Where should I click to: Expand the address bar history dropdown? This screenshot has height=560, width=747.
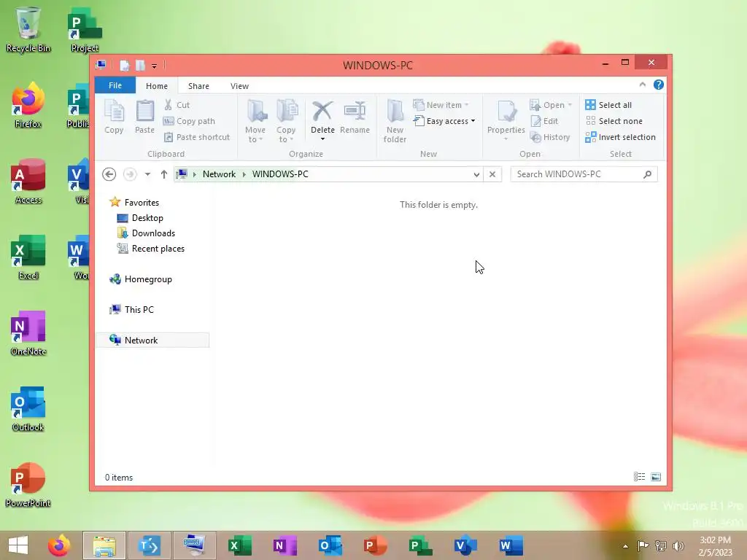tap(476, 175)
